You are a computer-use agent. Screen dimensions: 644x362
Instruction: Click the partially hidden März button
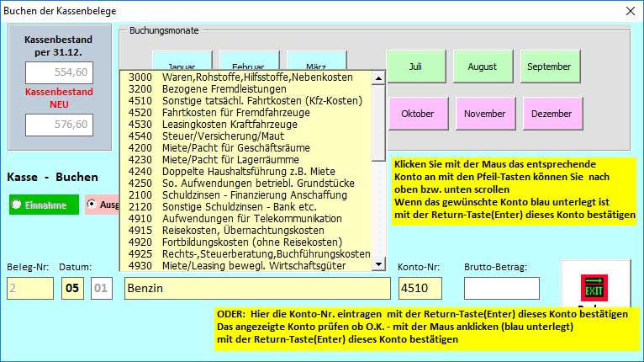pos(316,61)
